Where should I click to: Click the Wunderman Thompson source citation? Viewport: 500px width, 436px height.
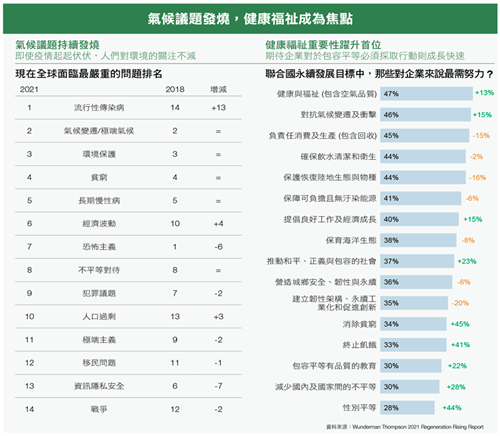tap(405, 427)
